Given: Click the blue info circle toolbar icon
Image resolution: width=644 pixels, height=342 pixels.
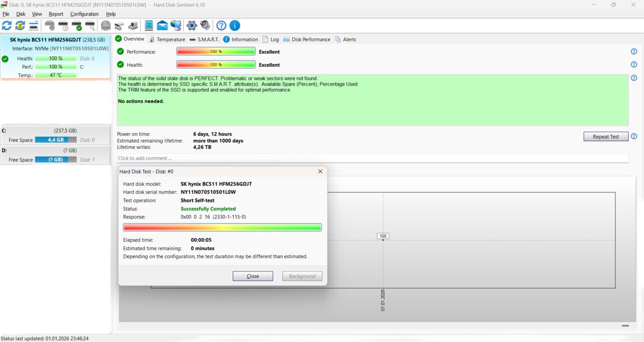Looking at the screenshot, I should tap(235, 26).
